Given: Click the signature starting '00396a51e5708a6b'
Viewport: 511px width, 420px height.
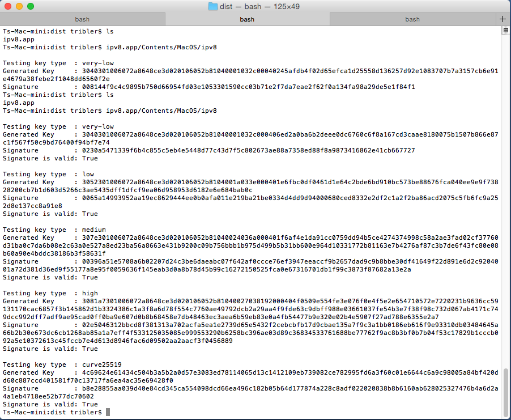Looking at the screenshot, I should pos(290,261).
